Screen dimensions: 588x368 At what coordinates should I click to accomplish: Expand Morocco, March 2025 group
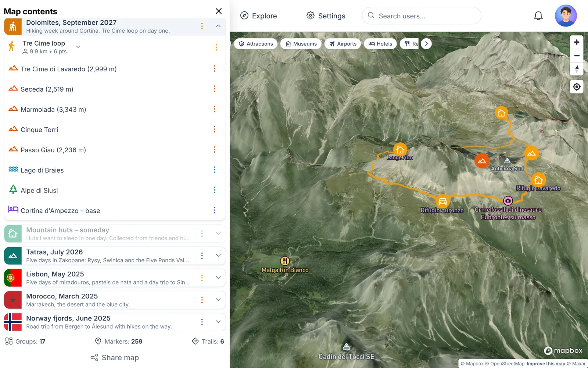click(x=218, y=300)
